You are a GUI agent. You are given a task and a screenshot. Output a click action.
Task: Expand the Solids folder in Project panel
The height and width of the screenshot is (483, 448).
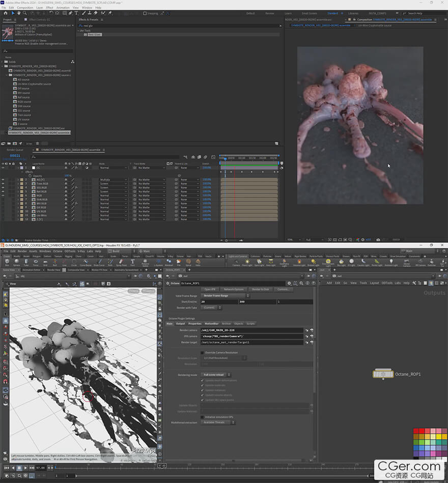click(x=3, y=62)
